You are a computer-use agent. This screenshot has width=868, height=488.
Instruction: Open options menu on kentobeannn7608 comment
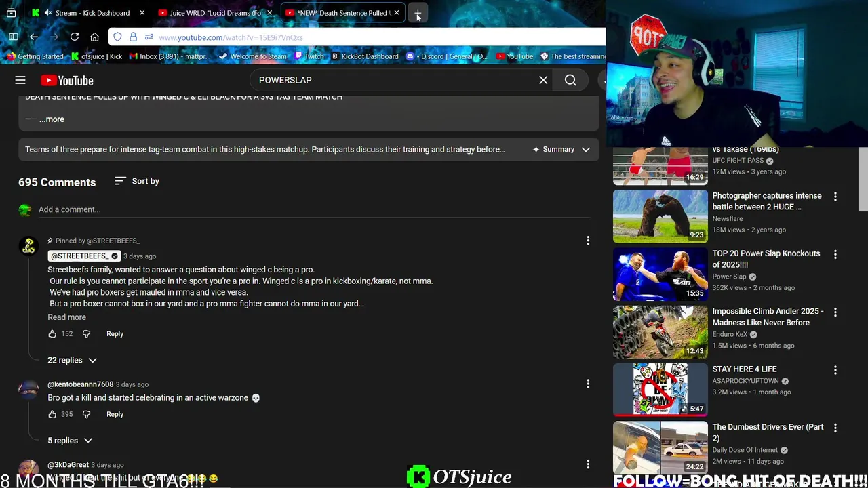pos(588,384)
